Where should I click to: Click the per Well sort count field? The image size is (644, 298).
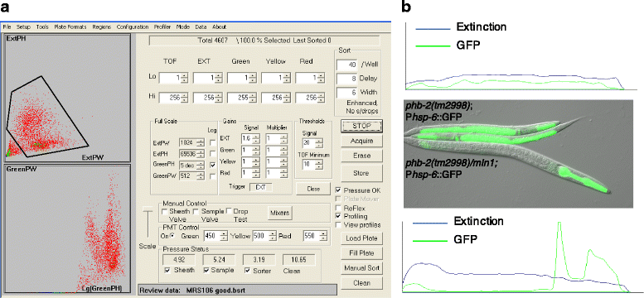pyautogui.click(x=346, y=65)
